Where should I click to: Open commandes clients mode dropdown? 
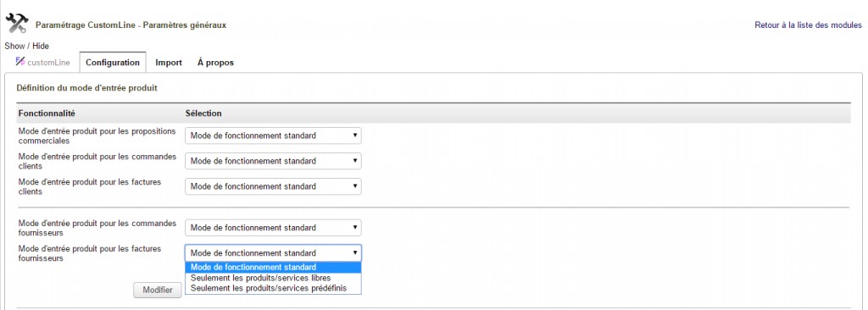[273, 161]
